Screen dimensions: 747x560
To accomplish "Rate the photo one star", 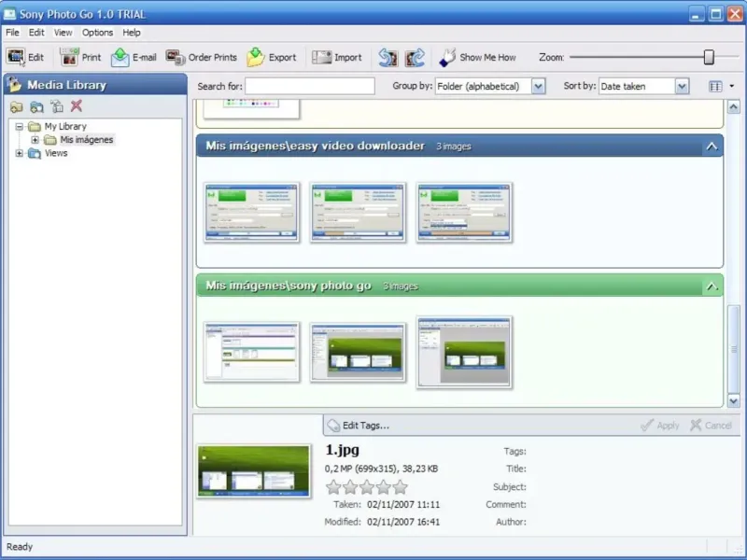I will 333,486.
